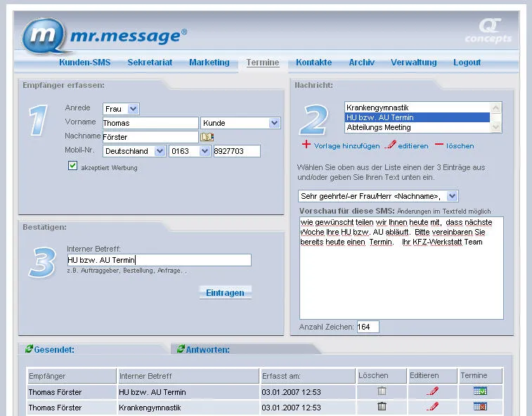Switch to the Antworten tab
The width and height of the screenshot is (532, 416).
click(207, 349)
